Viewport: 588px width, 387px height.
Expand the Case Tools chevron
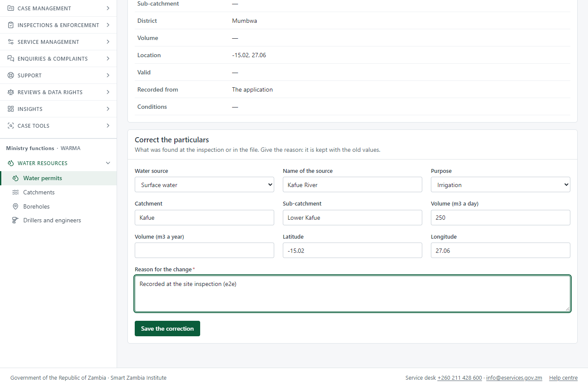(108, 126)
